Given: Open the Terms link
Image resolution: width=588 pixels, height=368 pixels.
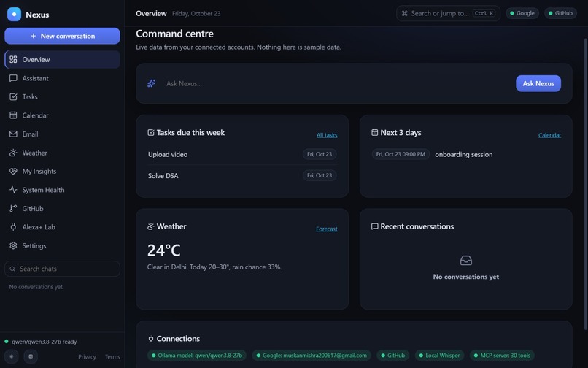Looking at the screenshot, I should (x=112, y=357).
